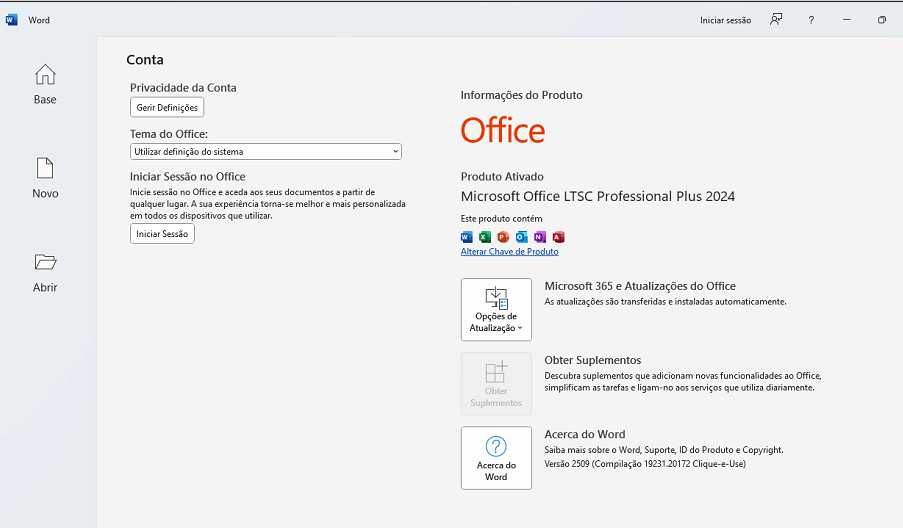Create a new document via Novo
903x528 pixels.
click(45, 178)
